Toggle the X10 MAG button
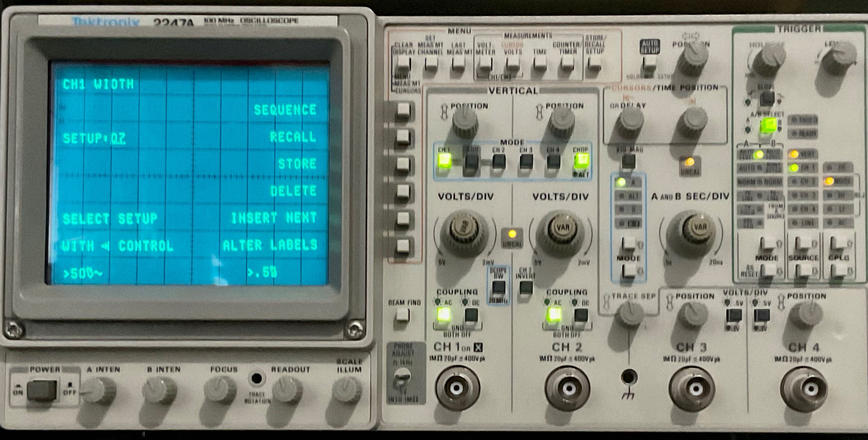Viewport: 868px width, 440px height. 628,161
